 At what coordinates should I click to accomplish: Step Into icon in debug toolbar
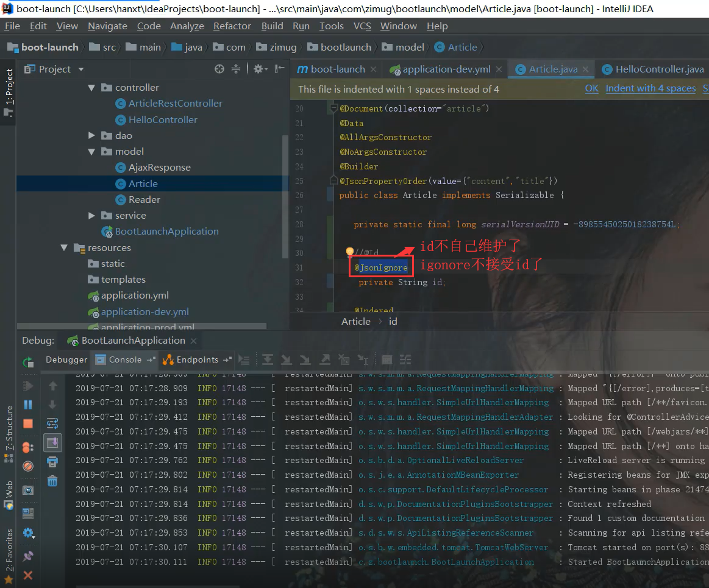[x=287, y=360]
